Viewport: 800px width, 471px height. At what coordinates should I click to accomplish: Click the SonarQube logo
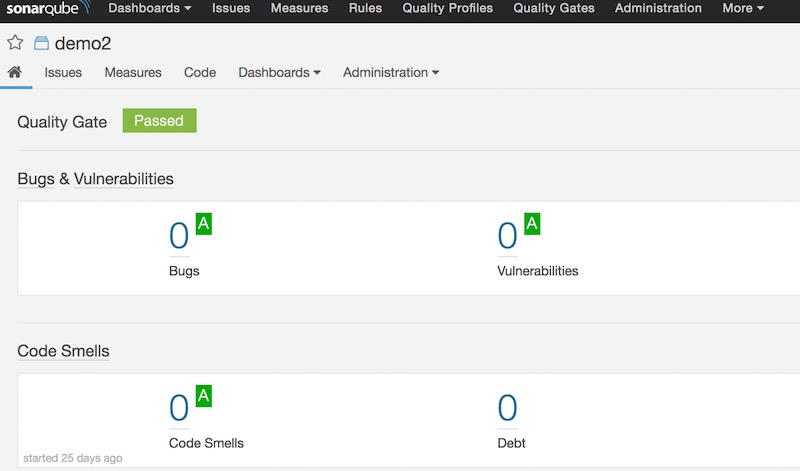[48, 8]
